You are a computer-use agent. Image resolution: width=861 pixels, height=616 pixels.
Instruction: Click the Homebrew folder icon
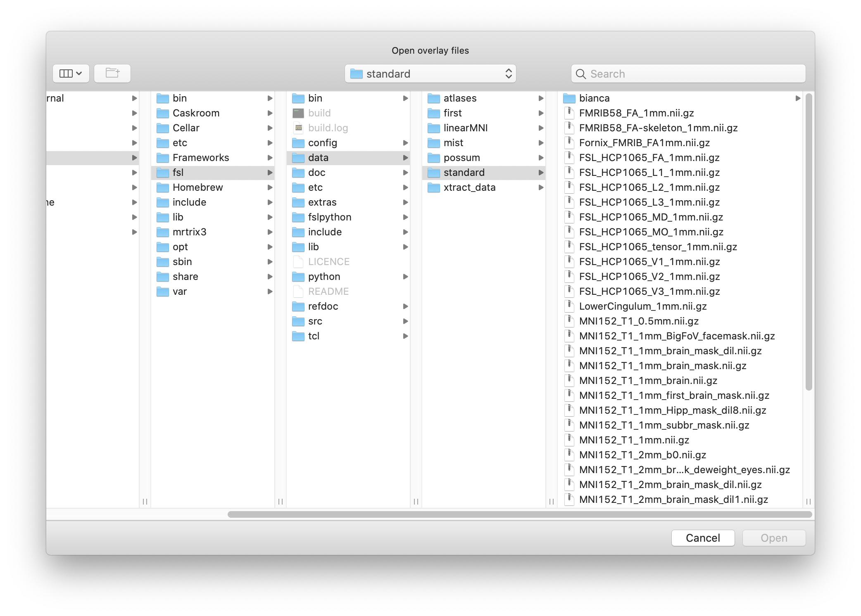(163, 187)
